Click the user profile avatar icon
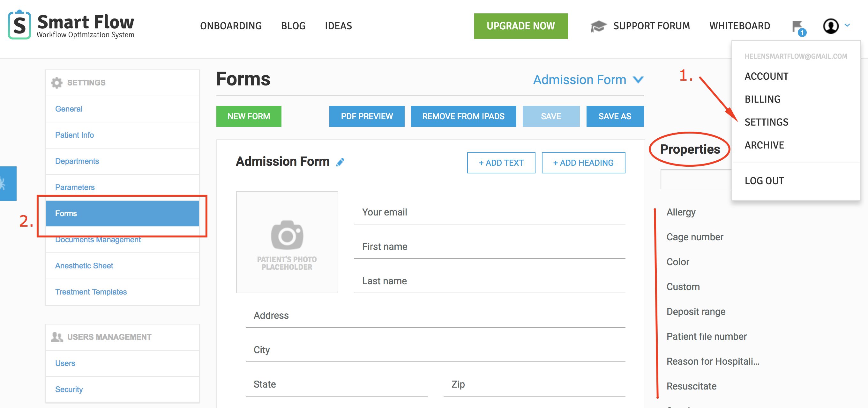This screenshot has width=868, height=408. point(830,26)
